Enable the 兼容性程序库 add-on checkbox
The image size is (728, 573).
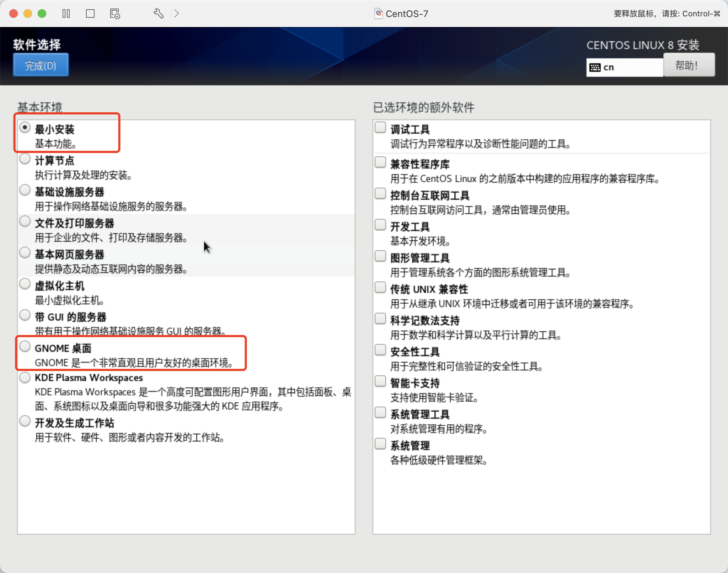380,162
